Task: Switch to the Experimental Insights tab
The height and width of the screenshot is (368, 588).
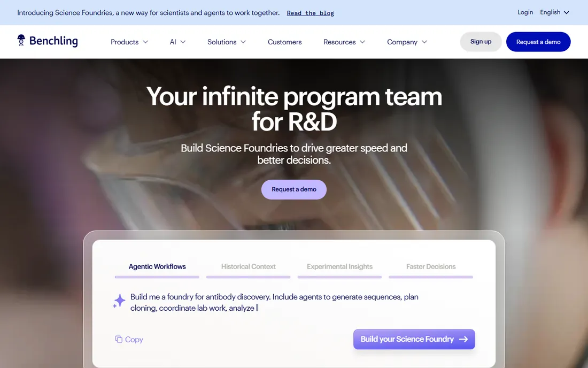Action: (x=340, y=267)
